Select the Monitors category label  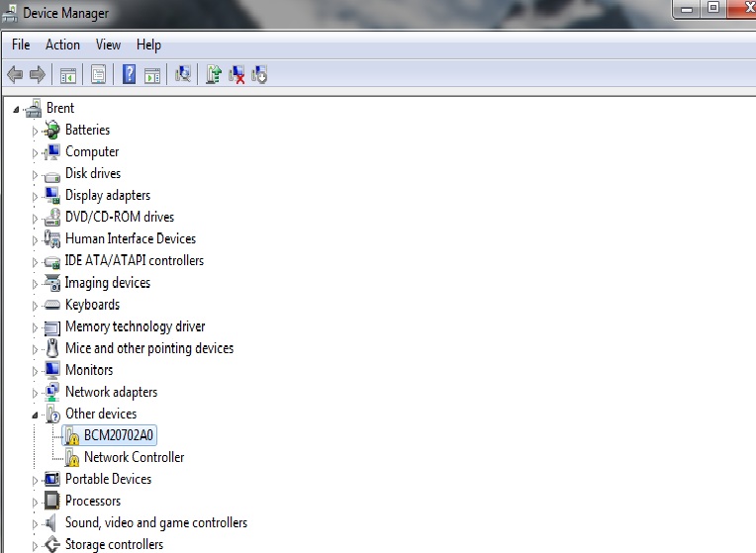click(x=89, y=370)
